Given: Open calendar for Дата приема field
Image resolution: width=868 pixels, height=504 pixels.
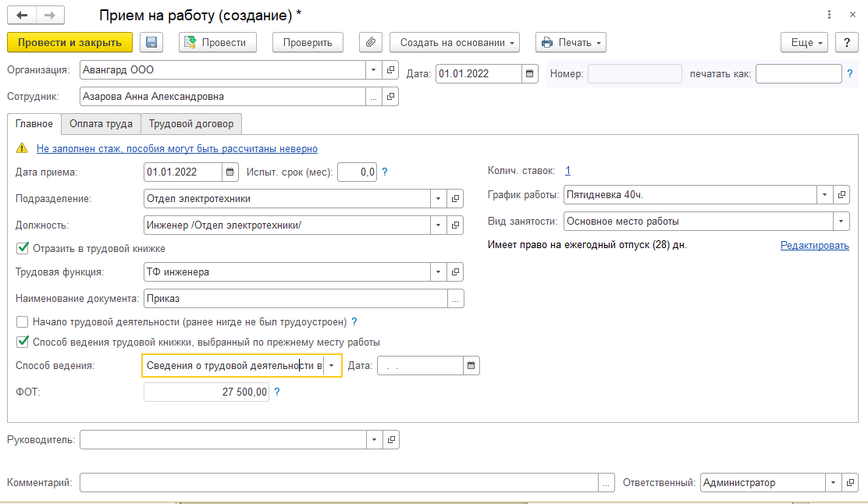Looking at the screenshot, I should tap(229, 172).
